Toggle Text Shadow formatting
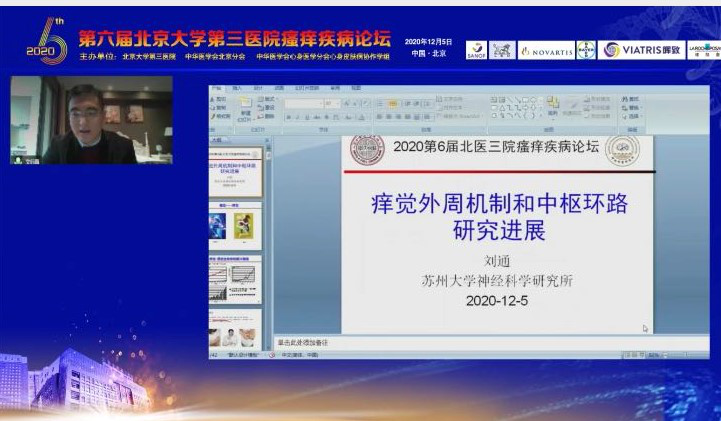The height and width of the screenshot is (421, 721). click(x=326, y=117)
